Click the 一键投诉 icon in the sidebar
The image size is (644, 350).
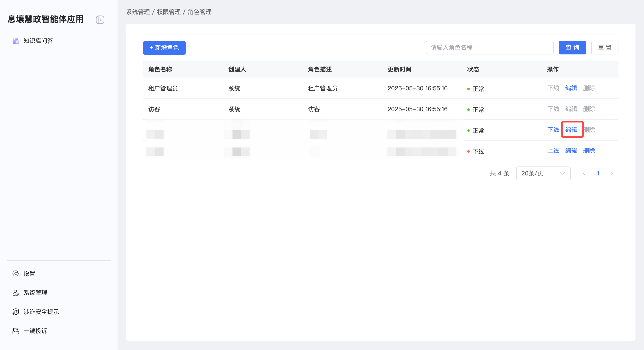16,331
